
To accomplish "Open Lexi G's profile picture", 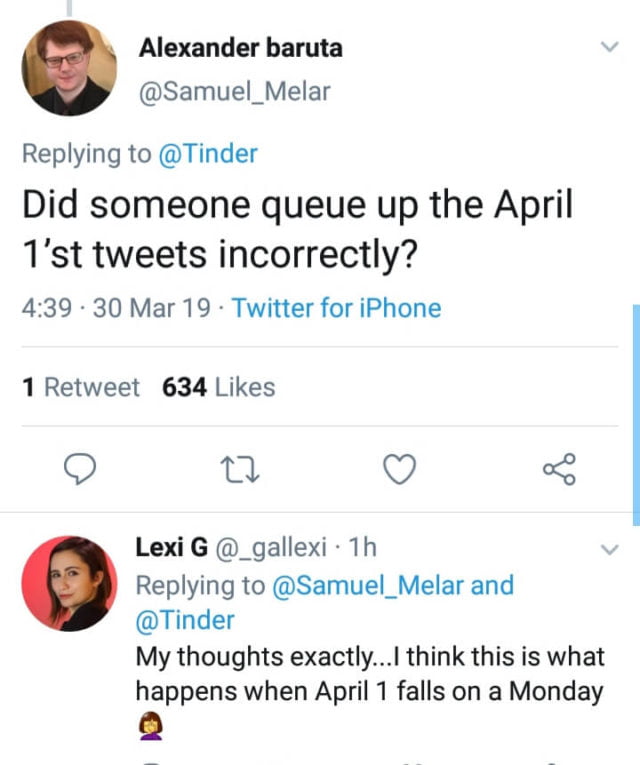I will click(68, 584).
